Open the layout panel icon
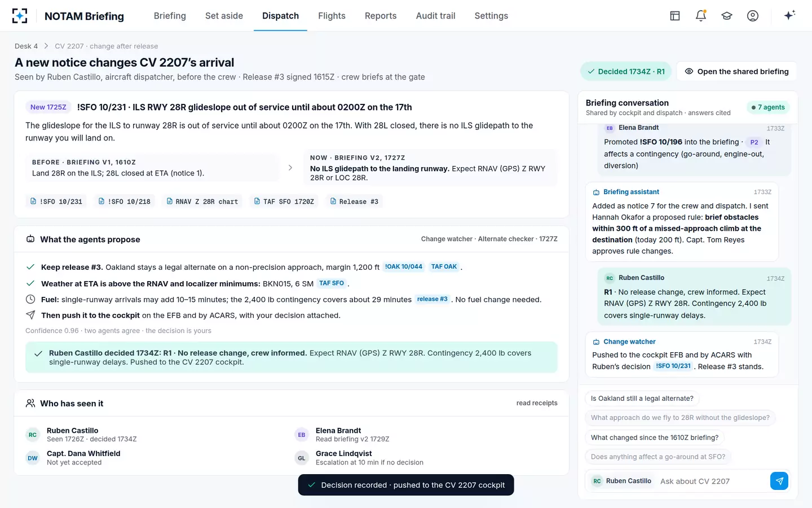This screenshot has height=508, width=812. (x=675, y=16)
